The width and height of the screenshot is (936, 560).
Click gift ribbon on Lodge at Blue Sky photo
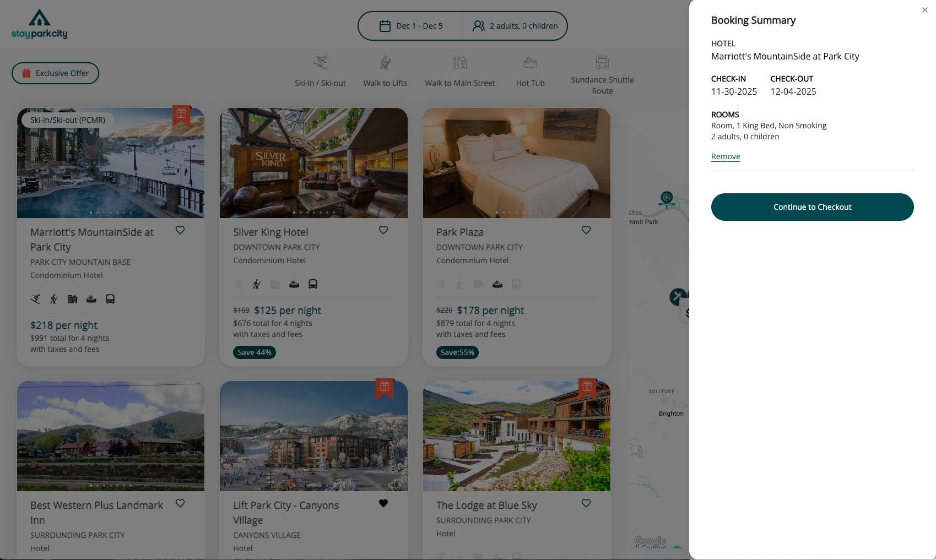(x=587, y=388)
